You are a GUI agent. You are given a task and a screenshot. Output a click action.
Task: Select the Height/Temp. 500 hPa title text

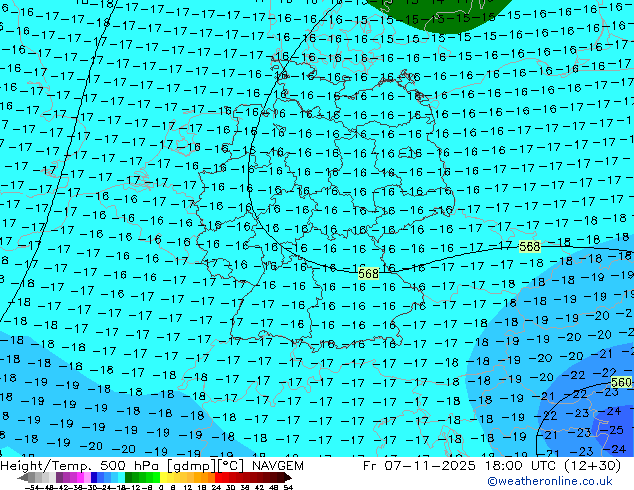pos(81,466)
